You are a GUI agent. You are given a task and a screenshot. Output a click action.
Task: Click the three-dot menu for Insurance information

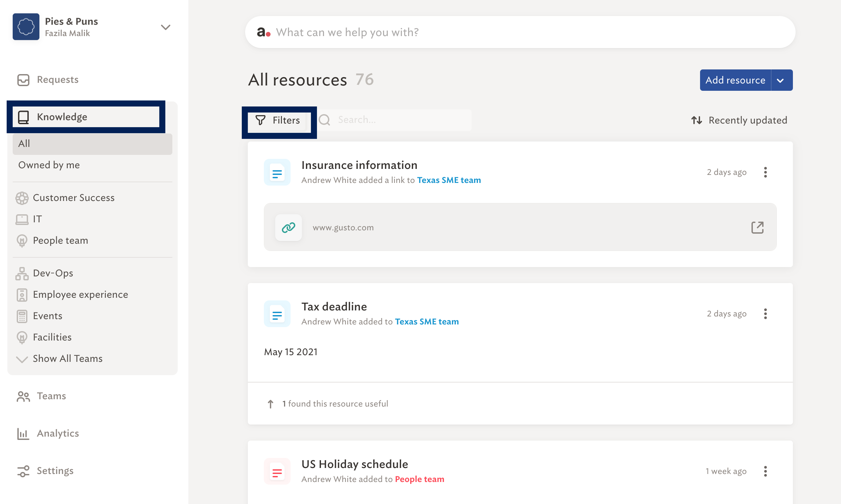coord(765,172)
